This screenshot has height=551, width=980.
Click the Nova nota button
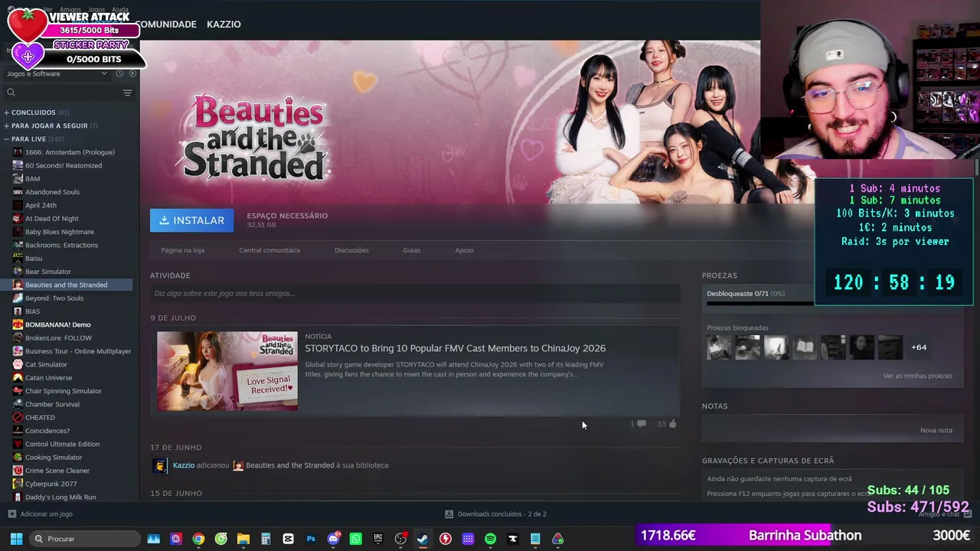point(936,430)
